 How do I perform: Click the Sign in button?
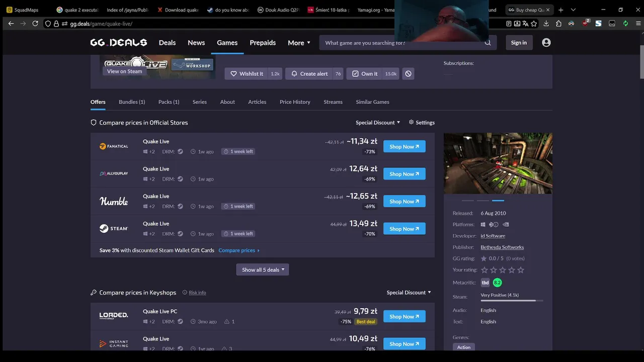tap(519, 43)
